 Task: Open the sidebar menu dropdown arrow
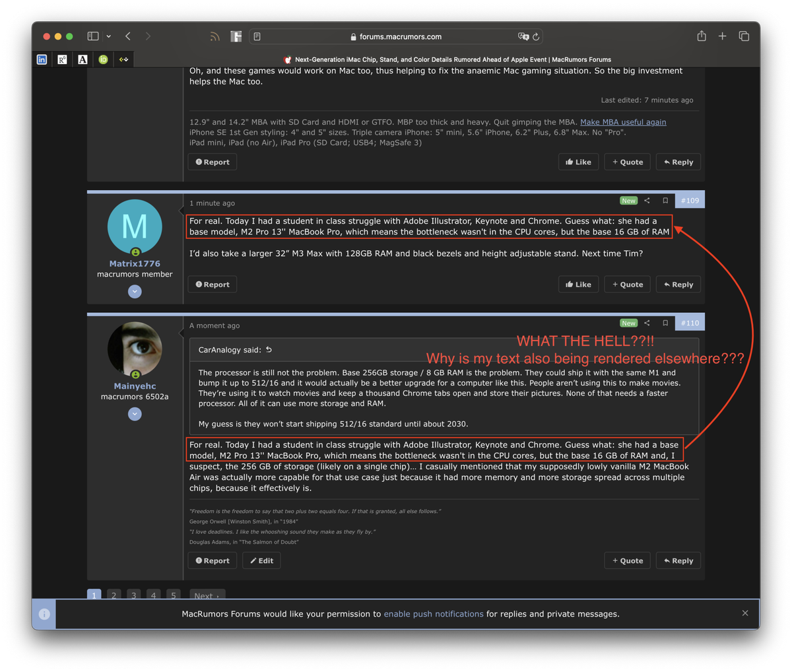pos(108,36)
